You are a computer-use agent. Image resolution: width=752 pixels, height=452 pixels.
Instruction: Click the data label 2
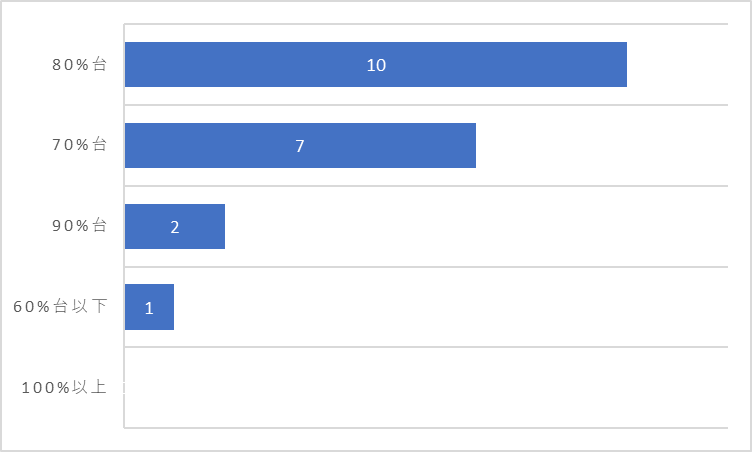pos(175,227)
